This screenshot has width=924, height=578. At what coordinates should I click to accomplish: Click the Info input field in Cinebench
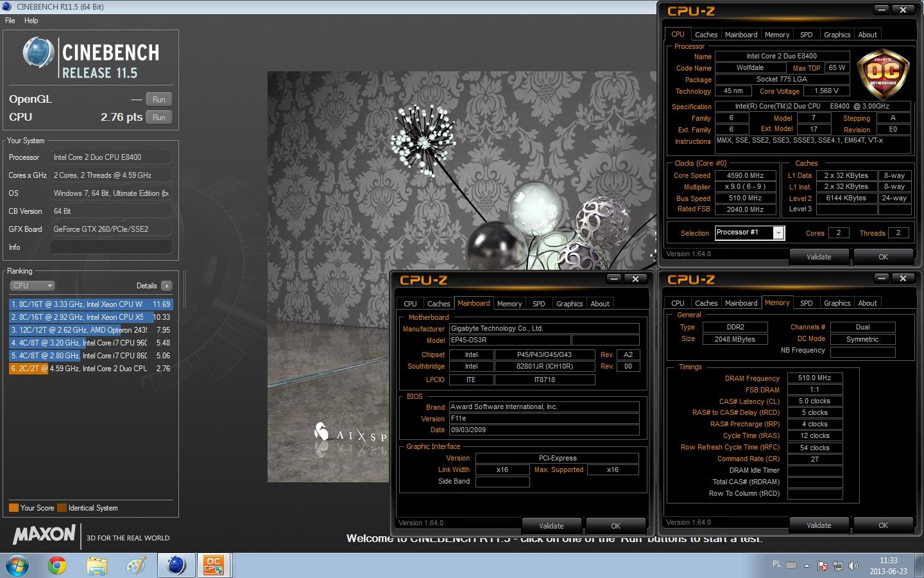tap(111, 247)
